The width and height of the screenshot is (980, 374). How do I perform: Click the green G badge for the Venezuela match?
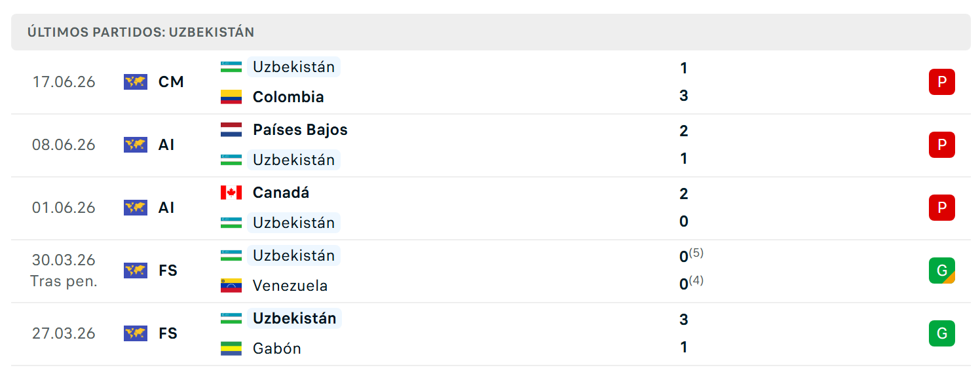click(x=942, y=271)
